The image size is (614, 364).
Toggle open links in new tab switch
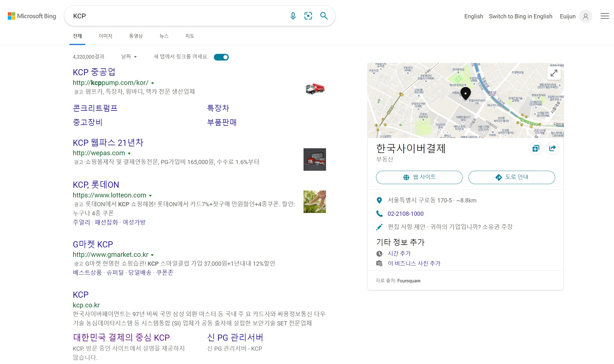[x=221, y=57]
